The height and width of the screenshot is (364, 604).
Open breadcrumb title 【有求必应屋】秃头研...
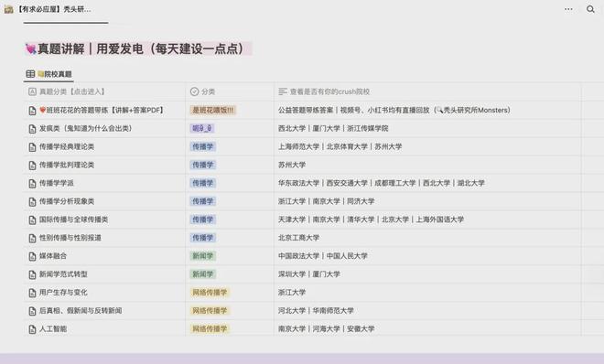tap(54, 9)
